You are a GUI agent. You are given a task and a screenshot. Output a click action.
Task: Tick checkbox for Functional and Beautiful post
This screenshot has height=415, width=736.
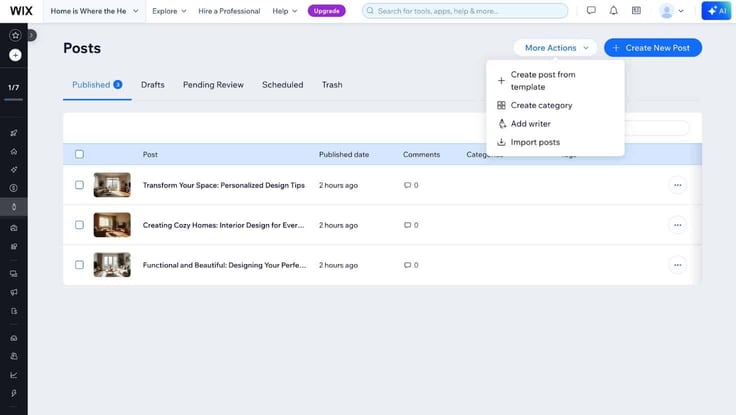(x=79, y=265)
